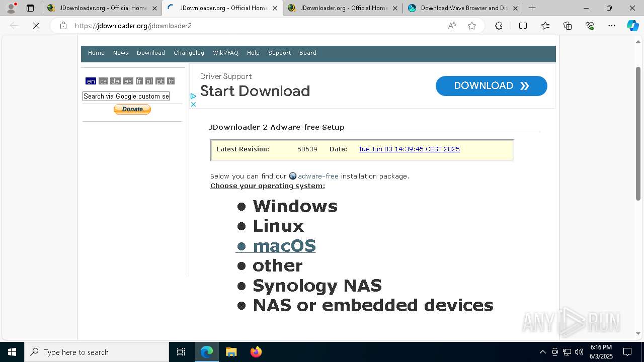This screenshot has width=644, height=362.
Task: Click the blue DOWNLOAD ad button
Action: (491, 85)
